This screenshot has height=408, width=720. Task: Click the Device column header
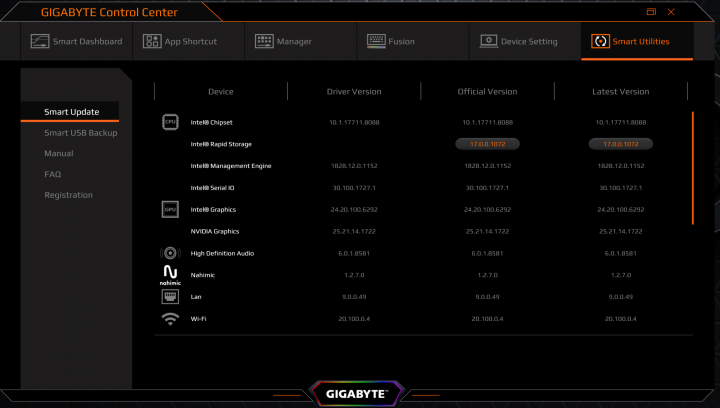point(221,91)
